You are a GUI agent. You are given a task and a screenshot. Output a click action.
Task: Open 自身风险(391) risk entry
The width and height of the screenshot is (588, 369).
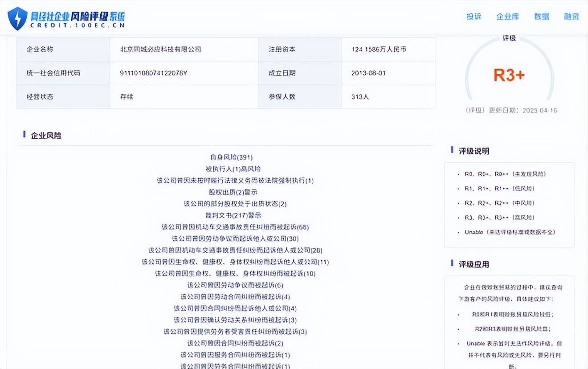click(232, 157)
